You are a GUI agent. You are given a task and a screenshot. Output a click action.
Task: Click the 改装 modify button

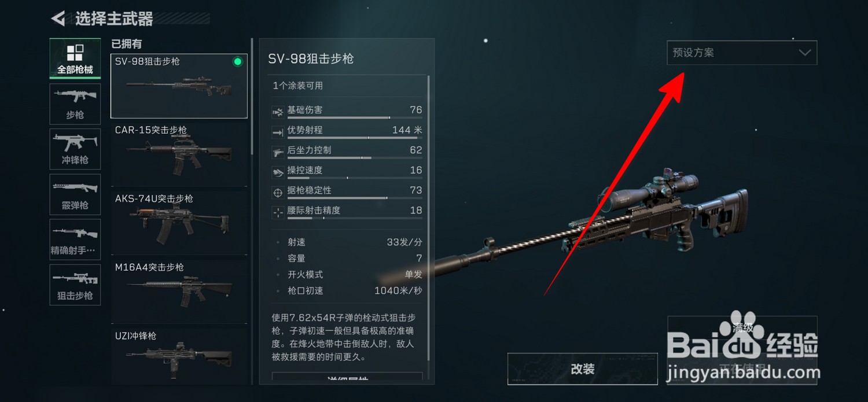tap(583, 369)
